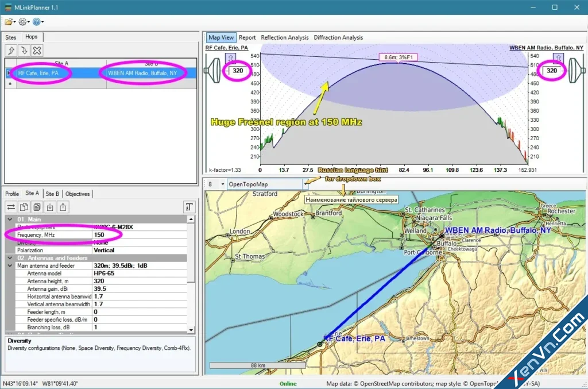Click Site A column header
The image size is (588, 389).
[61, 63]
